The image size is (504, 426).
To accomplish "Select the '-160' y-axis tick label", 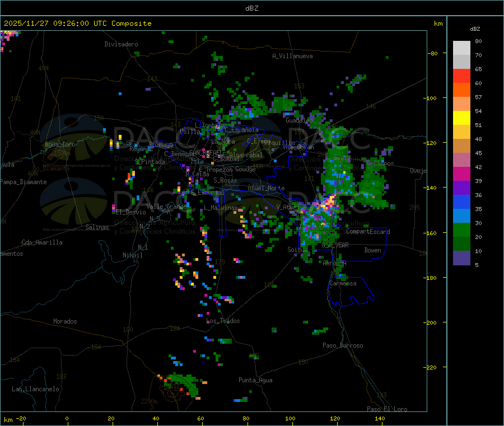I will click(x=431, y=233).
